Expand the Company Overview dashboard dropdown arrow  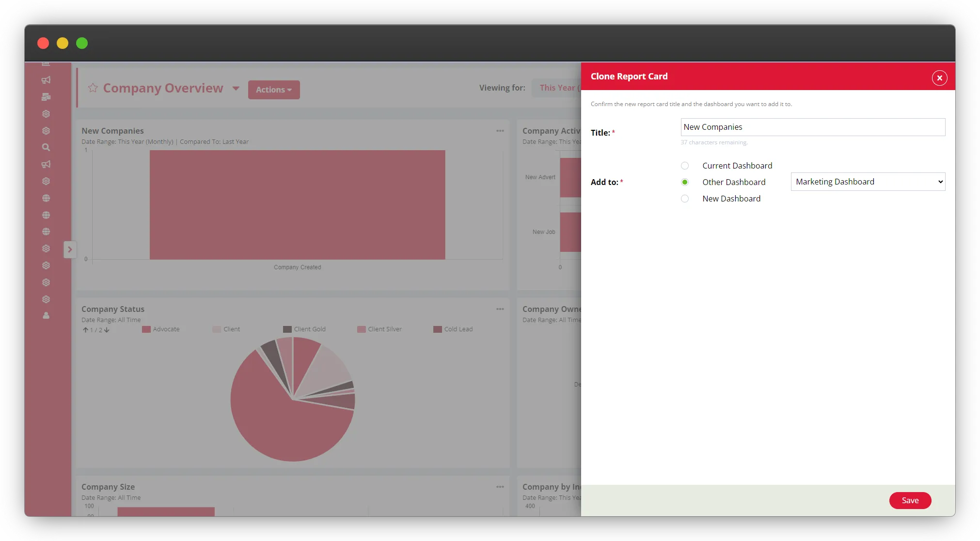coord(236,88)
